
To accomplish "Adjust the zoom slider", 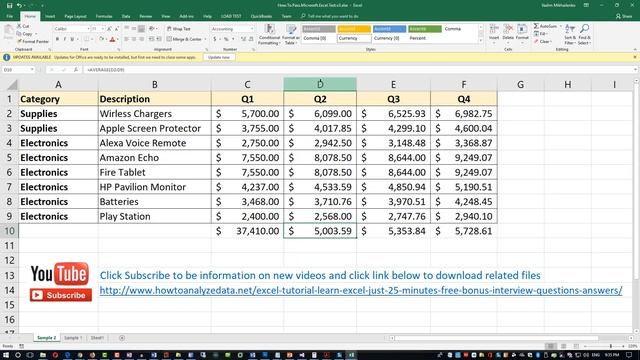I will tap(611, 346).
